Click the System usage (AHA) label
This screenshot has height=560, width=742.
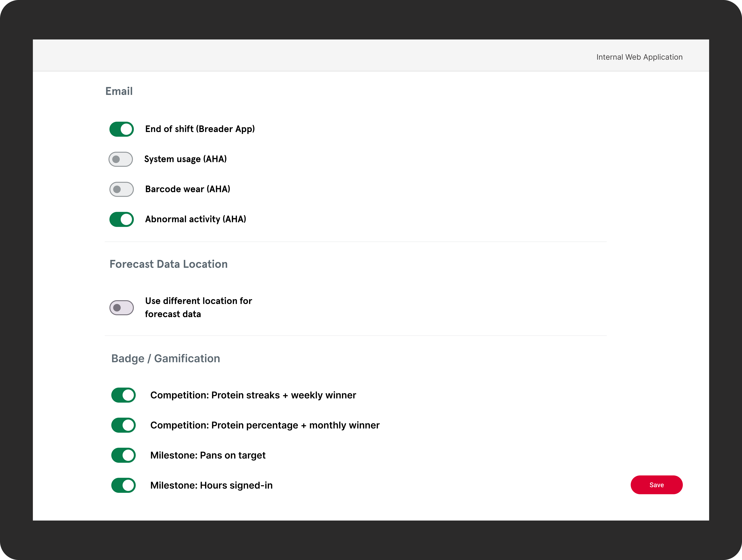[185, 159]
